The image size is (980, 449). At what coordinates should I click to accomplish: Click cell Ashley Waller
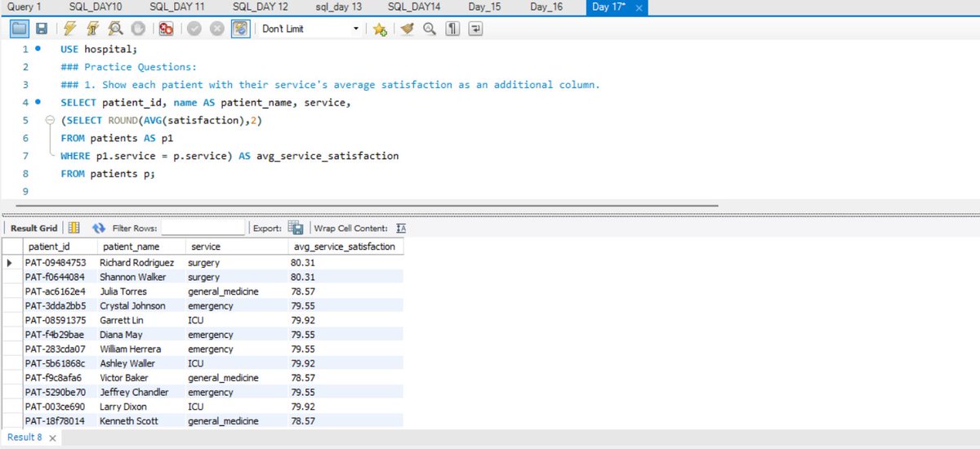pos(140,363)
